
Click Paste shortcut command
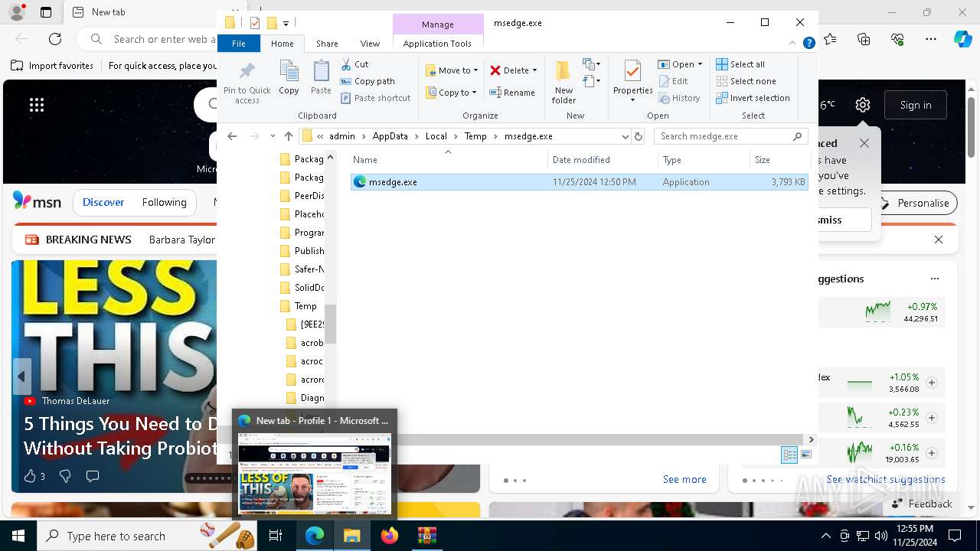point(375,98)
